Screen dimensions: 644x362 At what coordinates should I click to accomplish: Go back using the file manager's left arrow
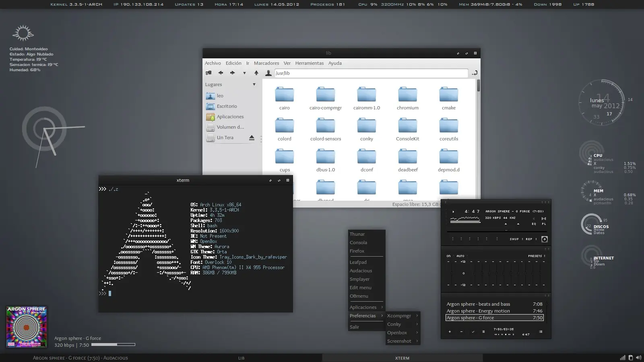coord(221,73)
